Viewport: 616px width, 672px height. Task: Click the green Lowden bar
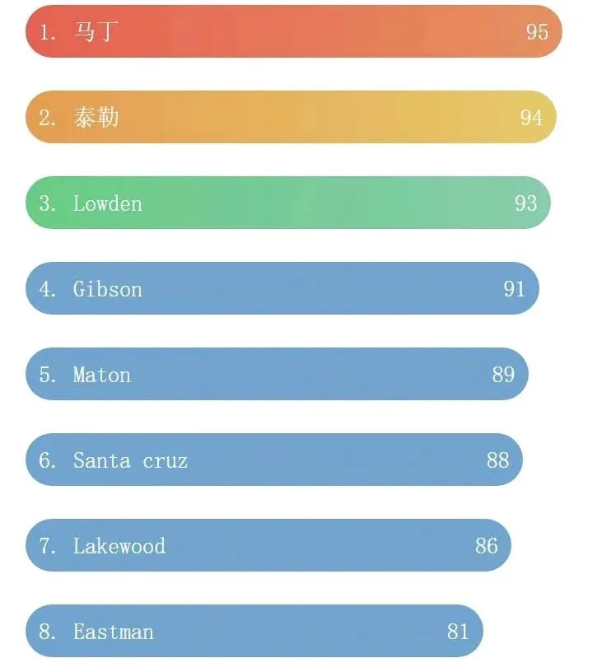(288, 203)
